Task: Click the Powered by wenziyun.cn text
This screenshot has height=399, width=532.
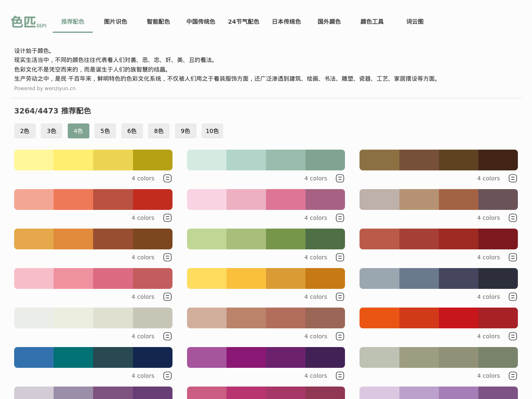Action: [x=45, y=89]
